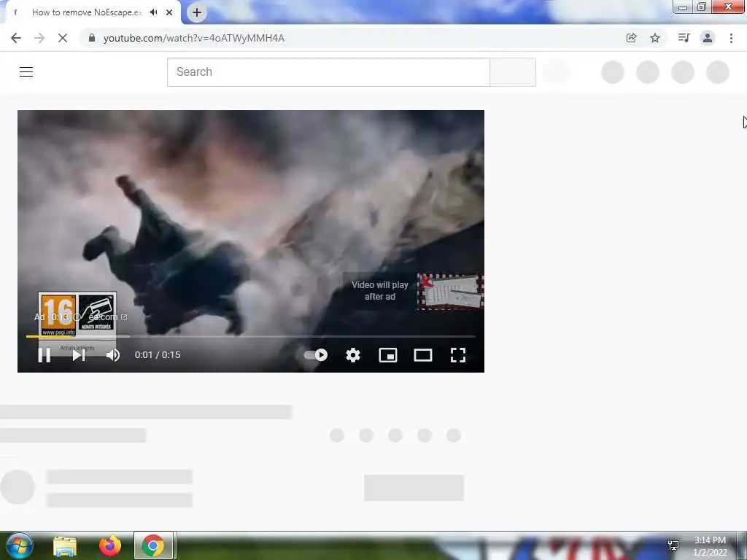Viewport: 747px width, 560px height.
Task: Open a new tab
Action: tap(197, 12)
